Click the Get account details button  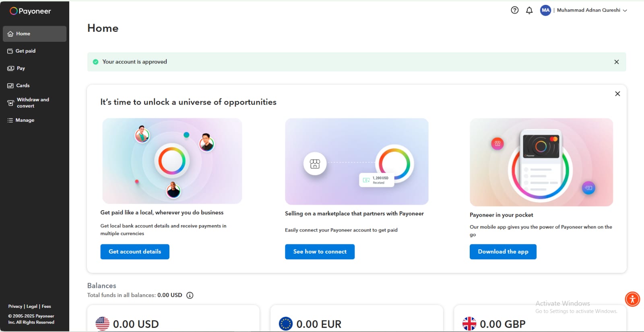pyautogui.click(x=135, y=252)
